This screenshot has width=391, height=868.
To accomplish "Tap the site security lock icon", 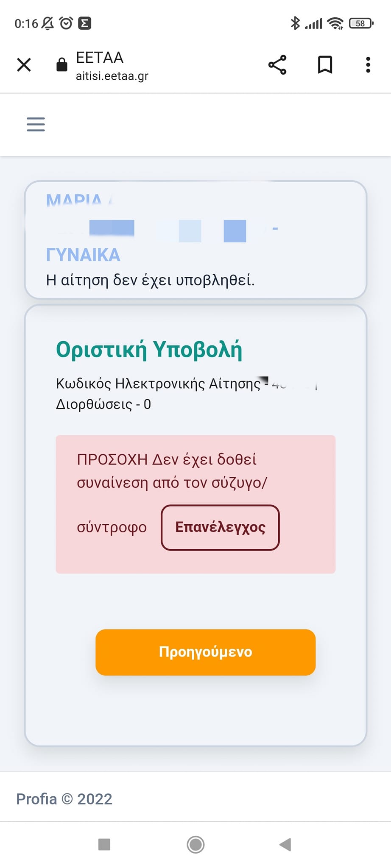I will click(x=62, y=65).
